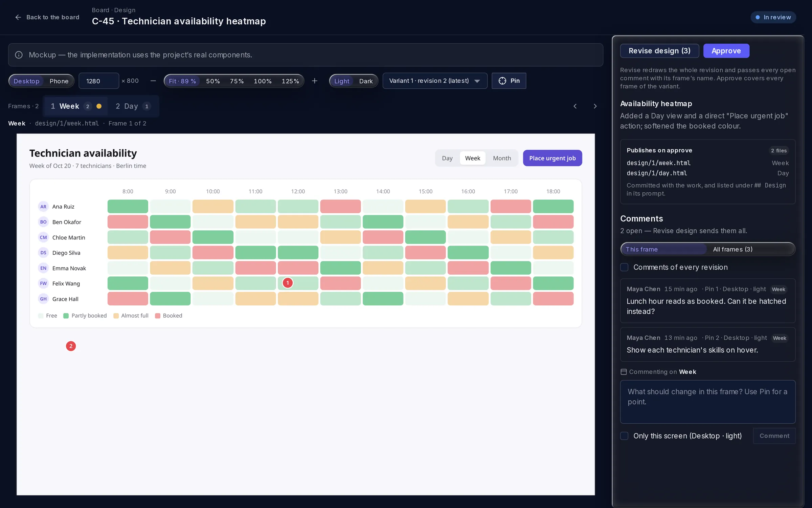Select Desktop device toggle
This screenshot has height=508, width=812.
pyautogui.click(x=26, y=81)
